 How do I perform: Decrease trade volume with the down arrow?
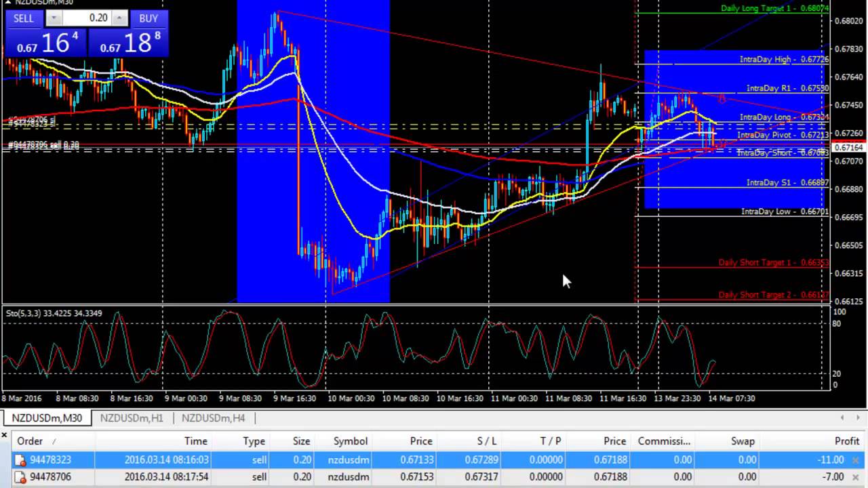(x=53, y=18)
